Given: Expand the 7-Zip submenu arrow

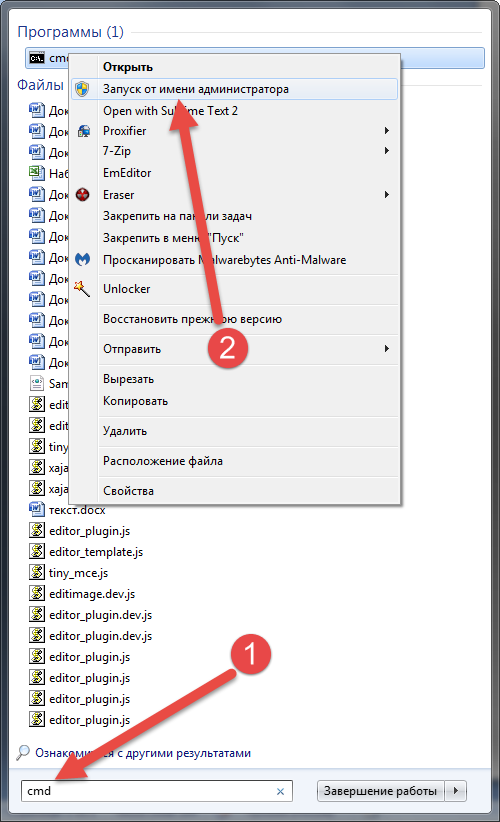Looking at the screenshot, I should pyautogui.click(x=387, y=151).
